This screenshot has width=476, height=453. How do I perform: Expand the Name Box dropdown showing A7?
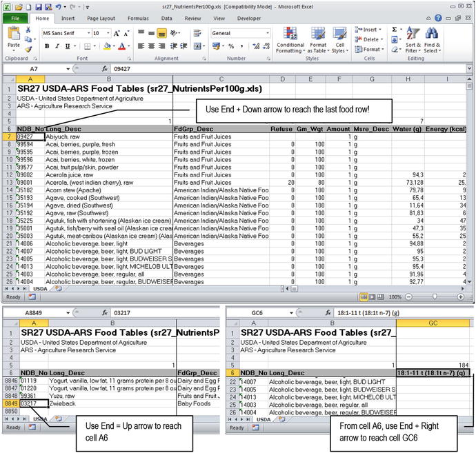pyautogui.click(x=68, y=69)
